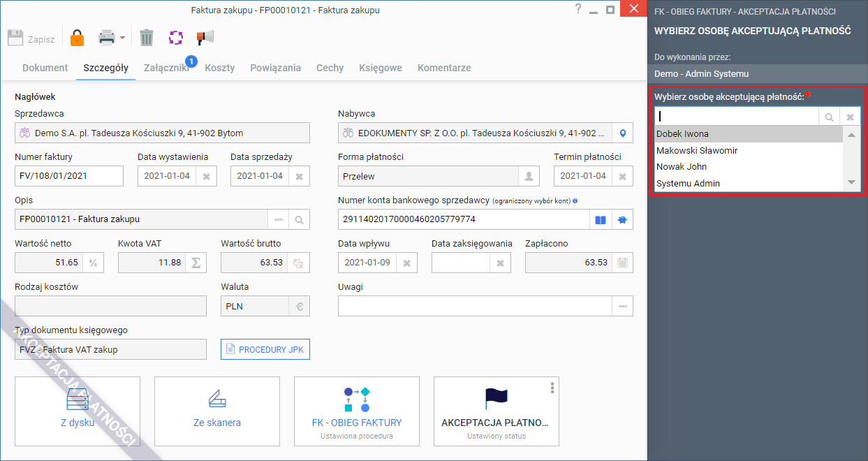
Task: Click the Data sprzedaży date field
Action: pyautogui.click(x=260, y=176)
